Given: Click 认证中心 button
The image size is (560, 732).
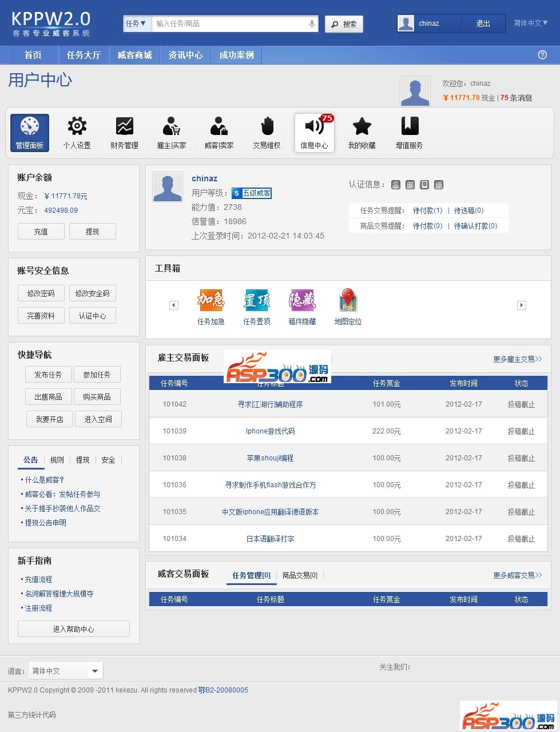Looking at the screenshot, I should 93,316.
